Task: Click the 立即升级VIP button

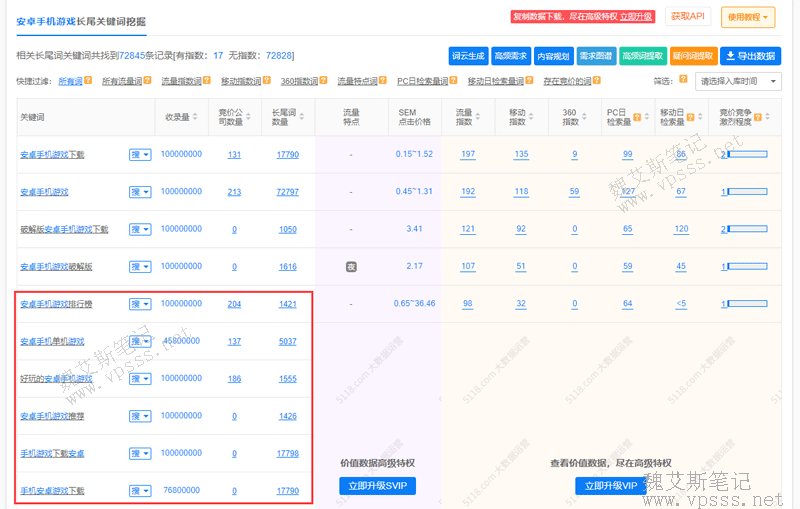Action: point(611,486)
